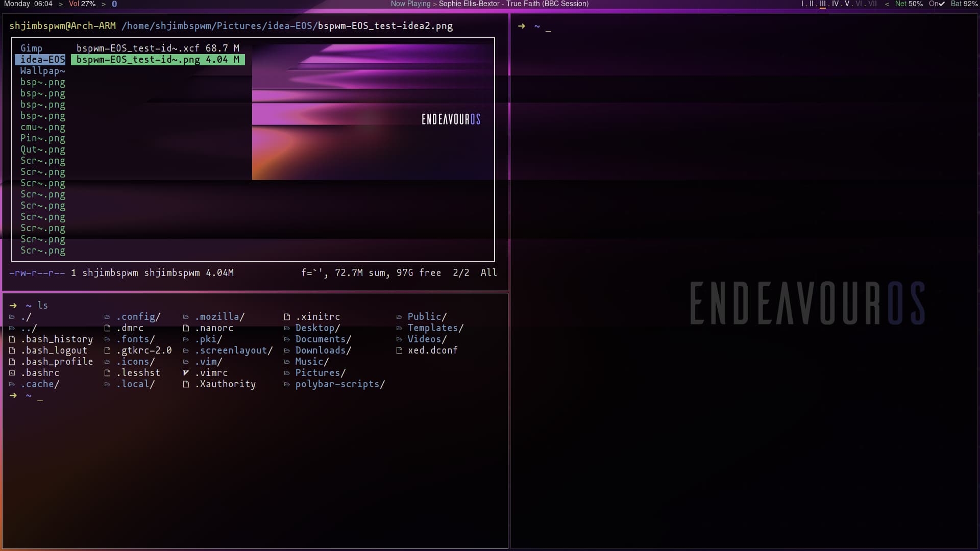
Task: Click the folder icon beside Downloads/
Action: pyautogui.click(x=287, y=350)
